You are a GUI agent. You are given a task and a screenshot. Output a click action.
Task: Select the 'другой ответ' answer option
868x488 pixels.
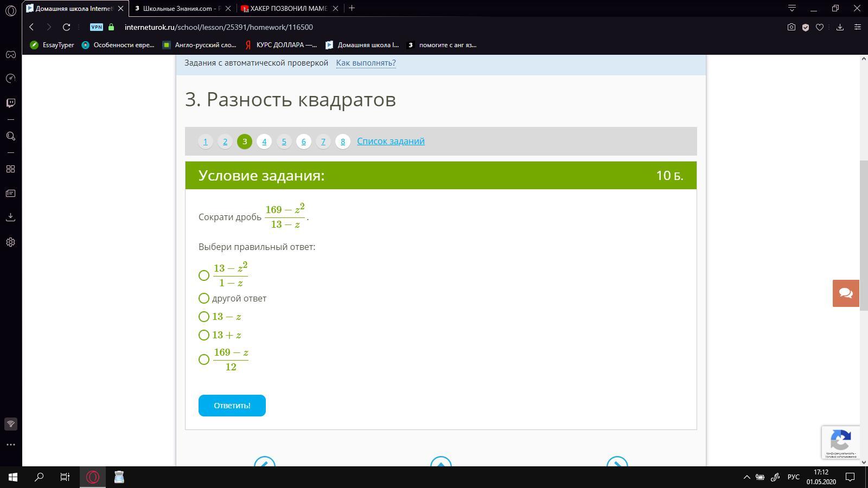click(204, 298)
